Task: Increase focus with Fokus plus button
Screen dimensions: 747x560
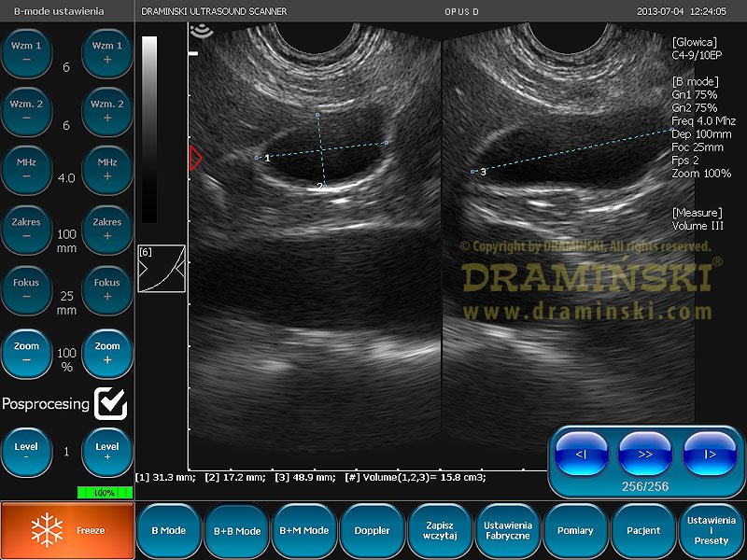Action: [x=107, y=290]
